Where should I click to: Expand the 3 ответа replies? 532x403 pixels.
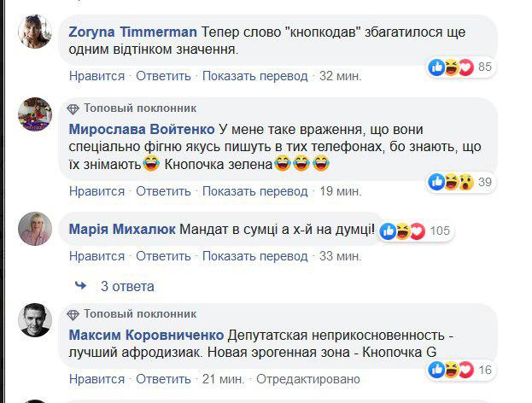[127, 286]
